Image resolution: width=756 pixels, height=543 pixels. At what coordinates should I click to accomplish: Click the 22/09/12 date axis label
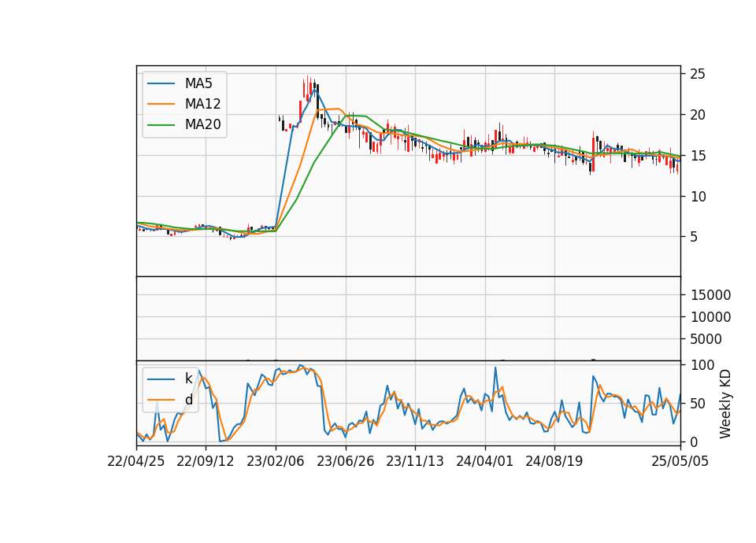coord(206,462)
